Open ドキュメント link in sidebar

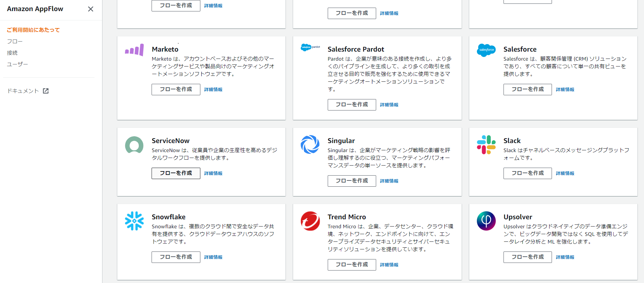pyautogui.click(x=23, y=91)
